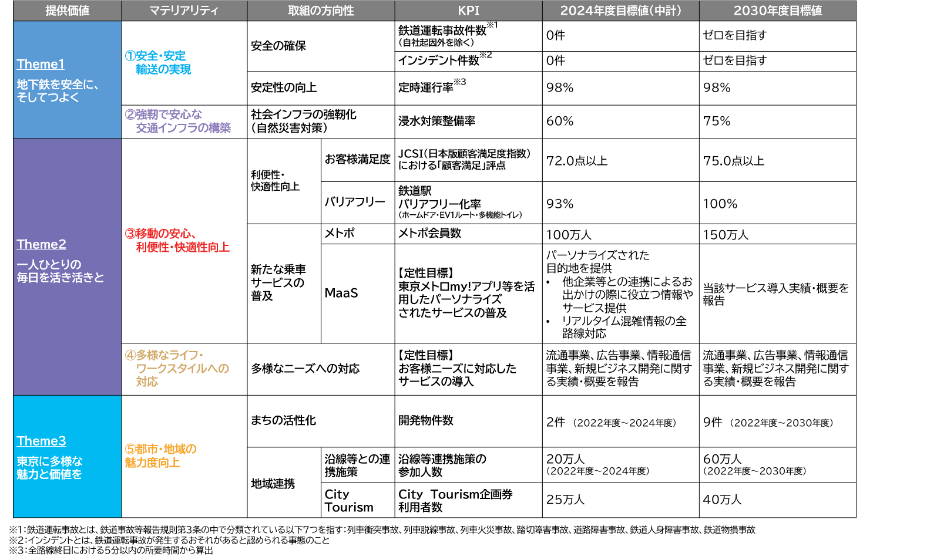The image size is (937, 560).
Task: Click footnote ※2 about インシデント
Action: coord(169,540)
